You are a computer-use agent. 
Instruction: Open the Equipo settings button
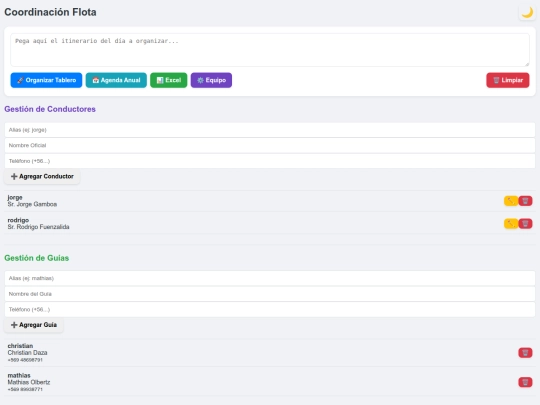point(211,80)
